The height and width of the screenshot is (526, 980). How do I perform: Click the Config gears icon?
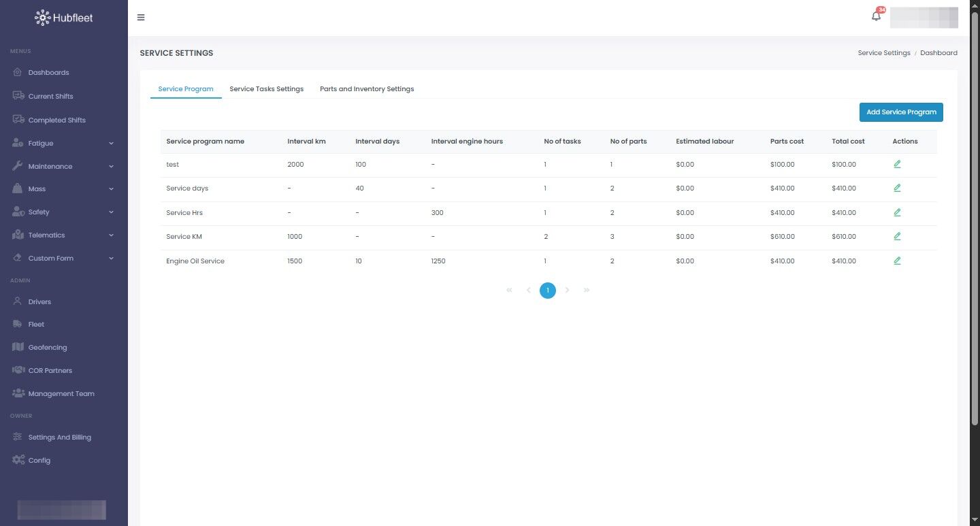coord(18,460)
